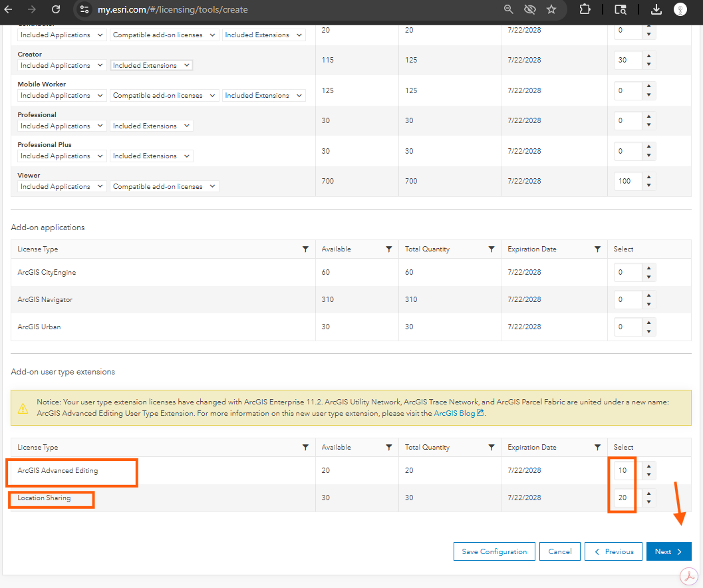
Task: Click the ArcGIS Navigator quantity input field
Action: coord(627,300)
